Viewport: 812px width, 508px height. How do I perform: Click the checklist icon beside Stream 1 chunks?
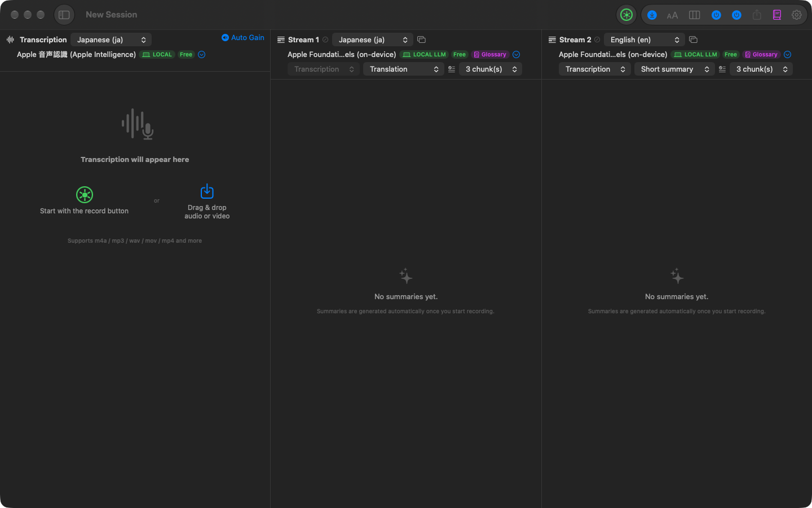pos(452,69)
